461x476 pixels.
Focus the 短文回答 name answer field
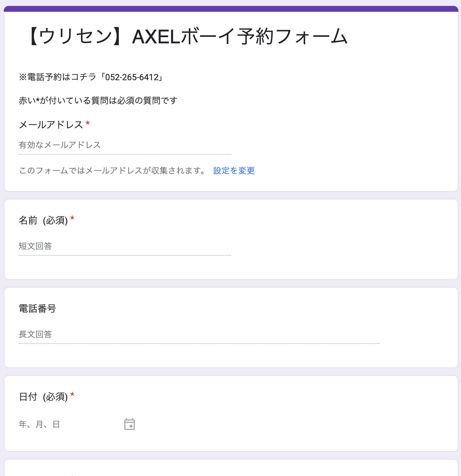tap(125, 246)
